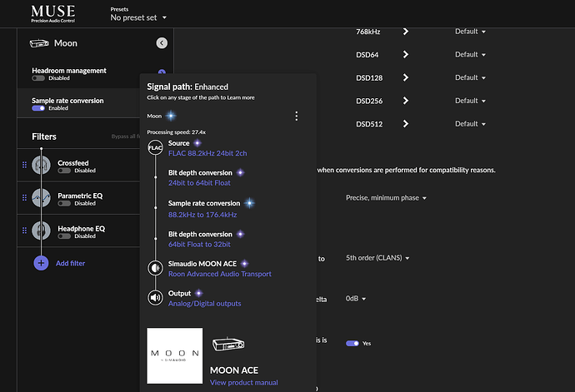Open the DSD128 Default dropdown
The height and width of the screenshot is (392, 575).
[x=470, y=77]
